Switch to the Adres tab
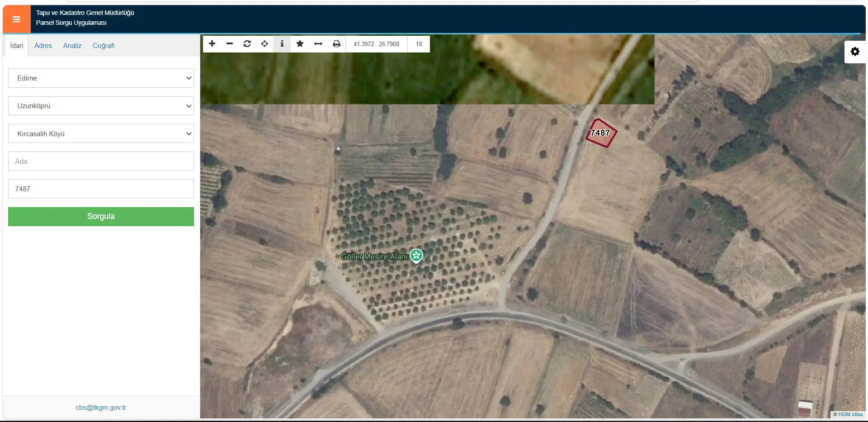This screenshot has width=868, height=422. [43, 46]
